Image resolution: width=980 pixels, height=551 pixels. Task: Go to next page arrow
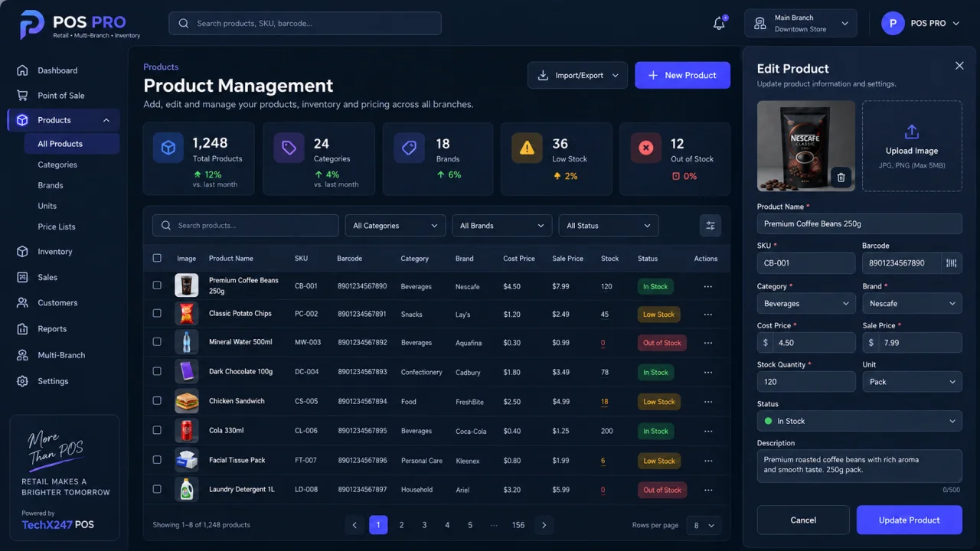[544, 525]
